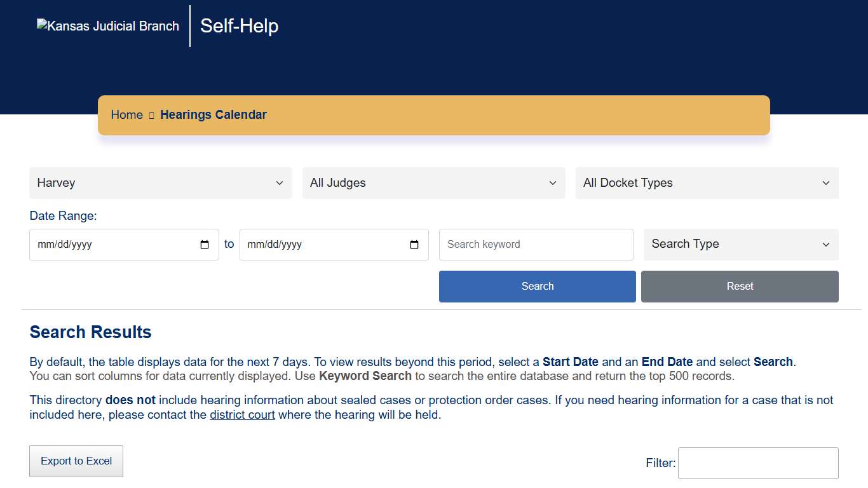Open the end date calendar picker icon
Viewport: 868px width, 488px height.
(x=414, y=245)
